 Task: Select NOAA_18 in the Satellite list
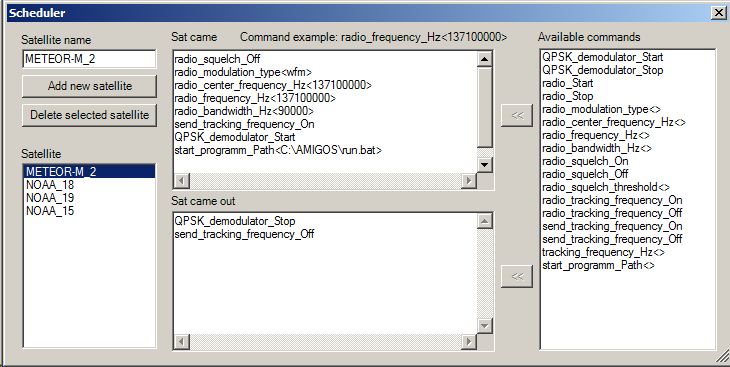[89, 185]
